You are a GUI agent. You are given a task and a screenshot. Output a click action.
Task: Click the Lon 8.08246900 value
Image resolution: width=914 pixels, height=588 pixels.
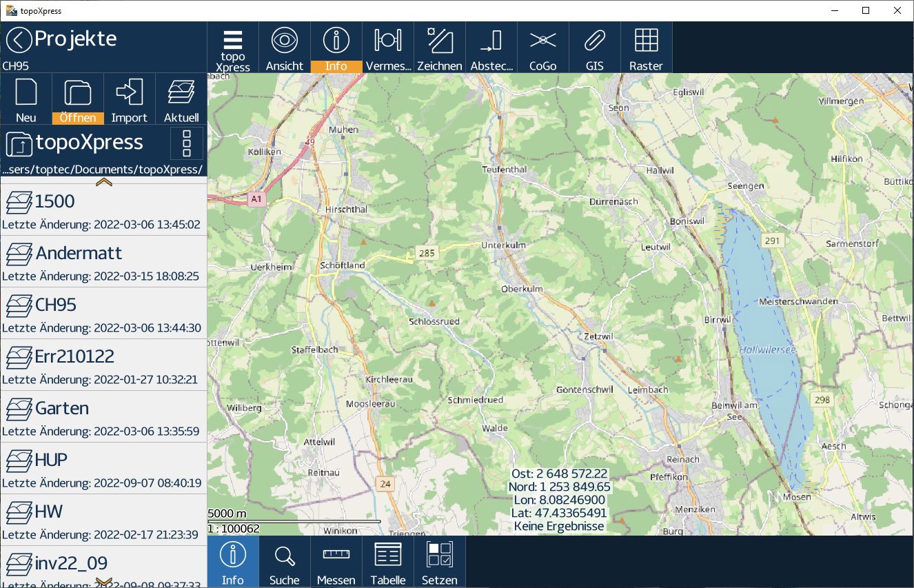[x=559, y=500]
